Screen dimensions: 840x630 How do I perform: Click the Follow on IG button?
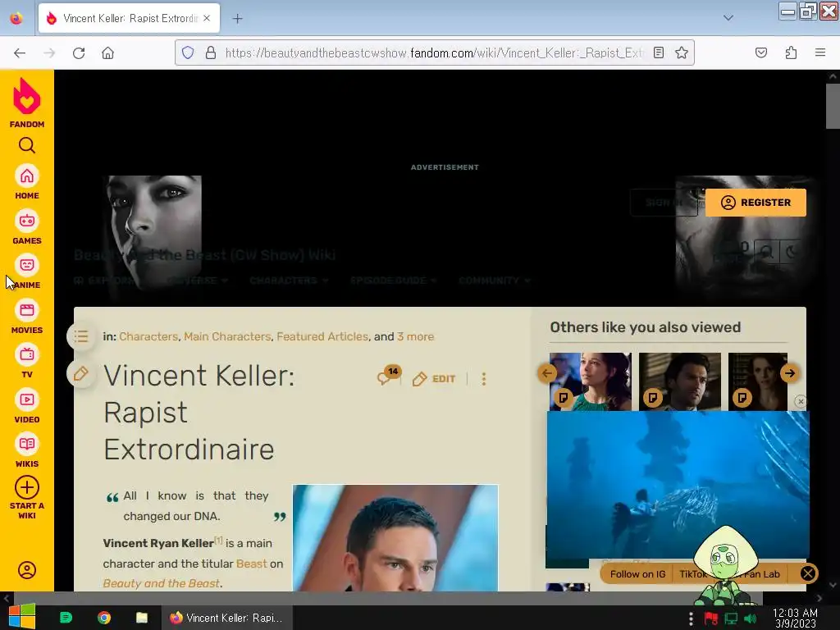coord(637,573)
